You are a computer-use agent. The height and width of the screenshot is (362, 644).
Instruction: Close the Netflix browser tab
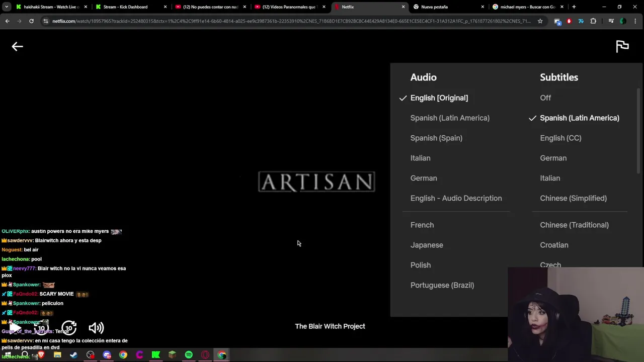point(403,7)
